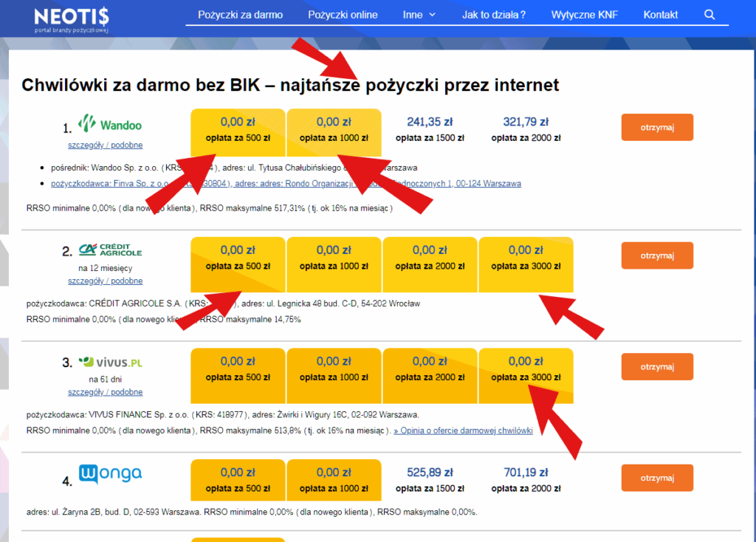Click RRSO maksymalne 513,8% text
Screen dimensions: 756x542
pos(250,430)
